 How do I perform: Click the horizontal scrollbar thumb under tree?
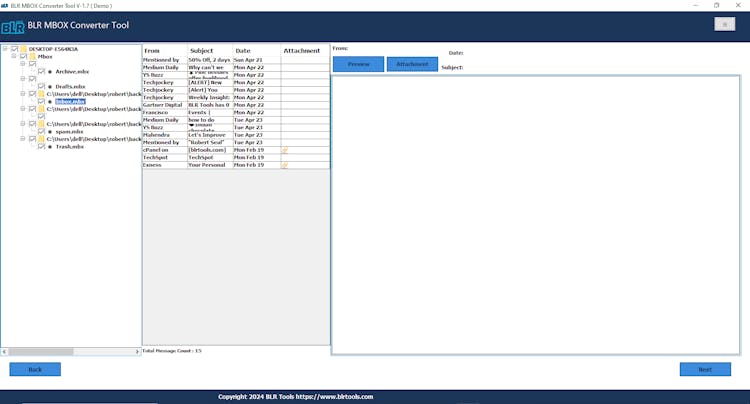click(41, 351)
